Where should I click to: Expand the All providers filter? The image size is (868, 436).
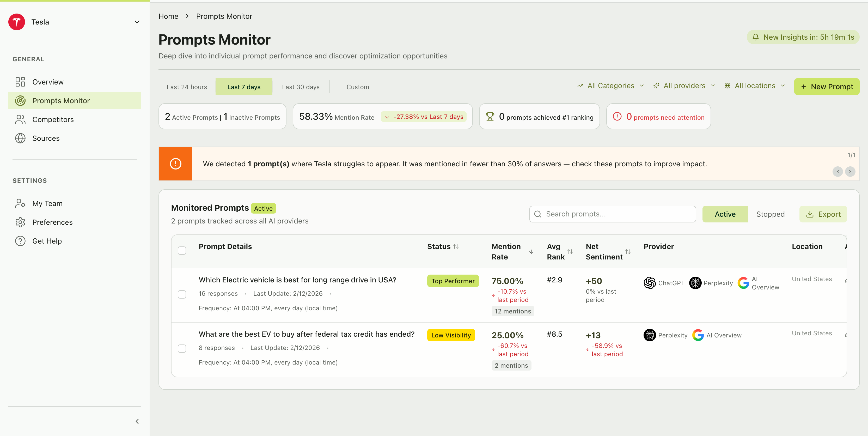(684, 85)
